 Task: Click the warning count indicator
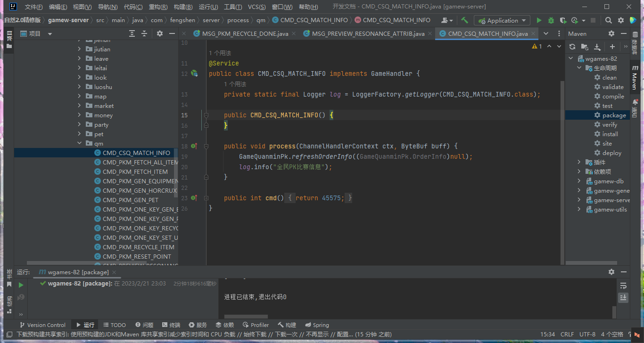[537, 46]
